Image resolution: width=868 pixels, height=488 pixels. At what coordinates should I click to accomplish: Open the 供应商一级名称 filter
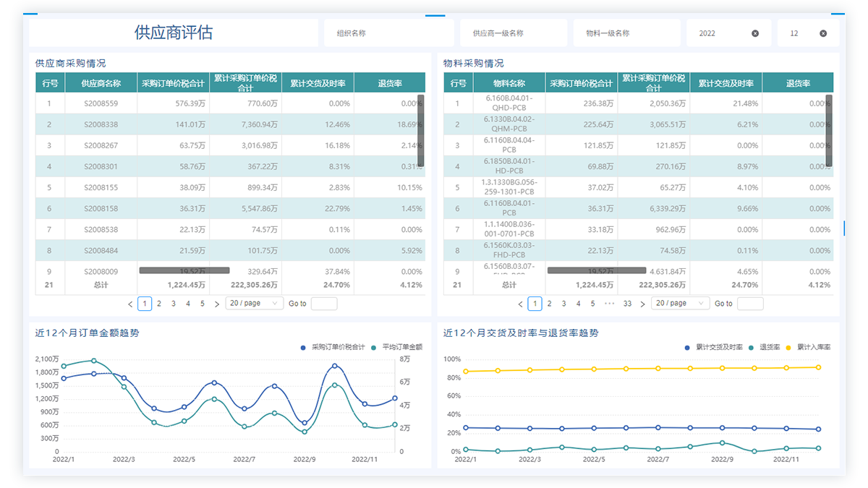pos(513,33)
